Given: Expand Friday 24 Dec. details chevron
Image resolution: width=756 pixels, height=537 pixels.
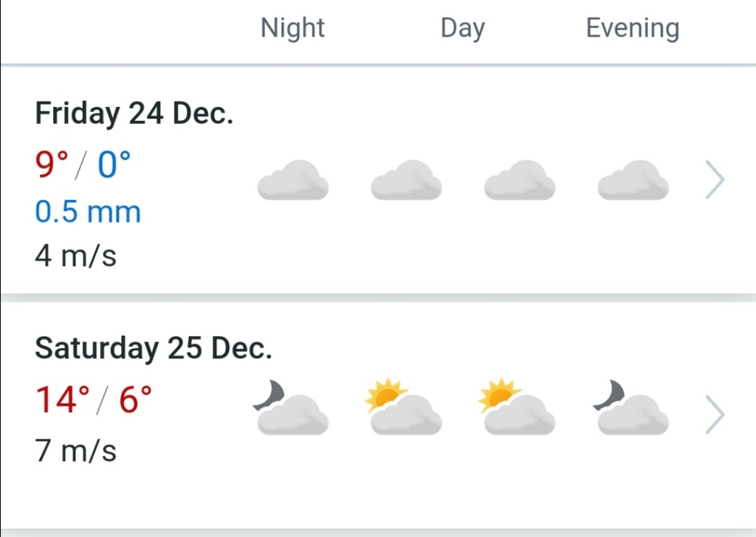Looking at the screenshot, I should [715, 181].
